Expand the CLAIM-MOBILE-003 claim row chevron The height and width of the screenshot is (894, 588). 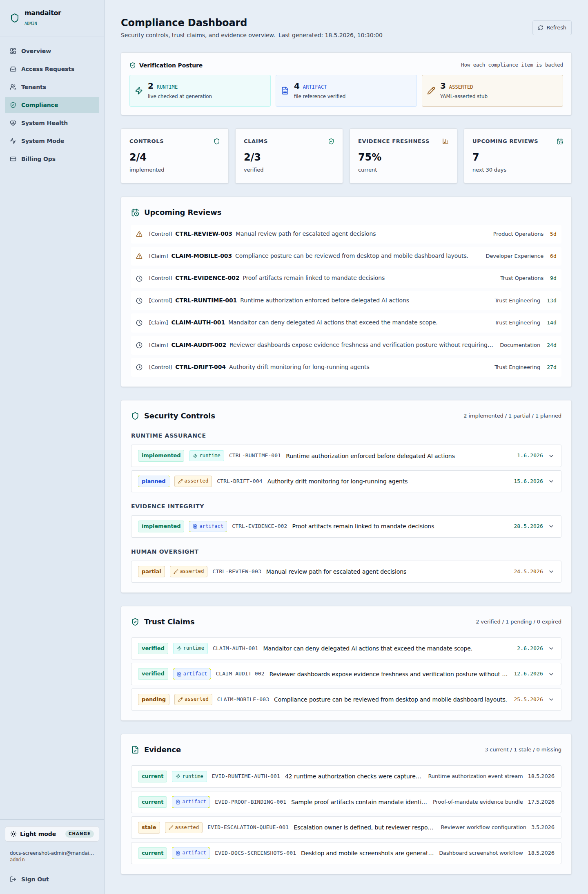click(x=551, y=700)
